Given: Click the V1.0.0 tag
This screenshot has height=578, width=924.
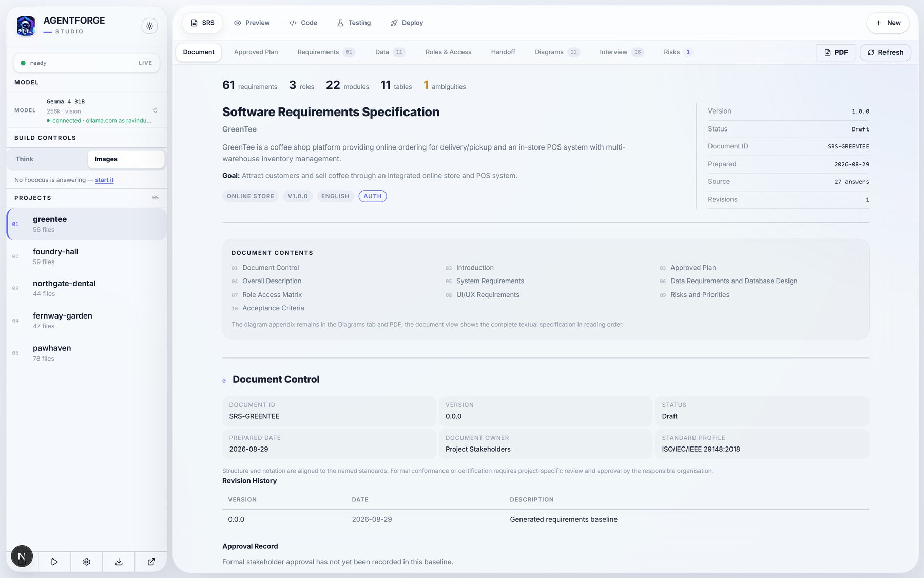Looking at the screenshot, I should pos(298,196).
